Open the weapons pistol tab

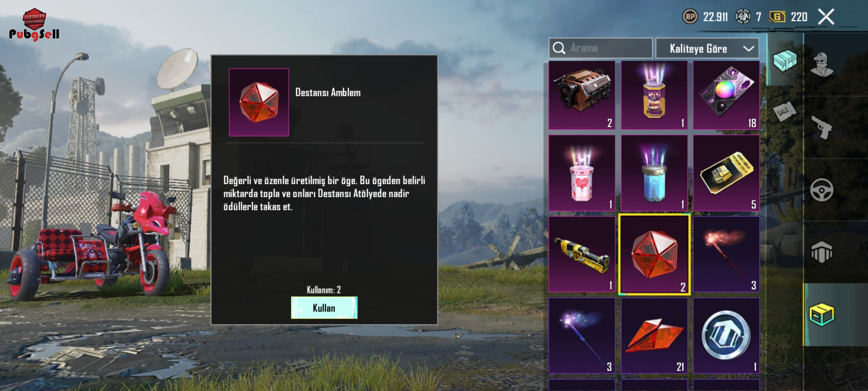[x=821, y=127]
